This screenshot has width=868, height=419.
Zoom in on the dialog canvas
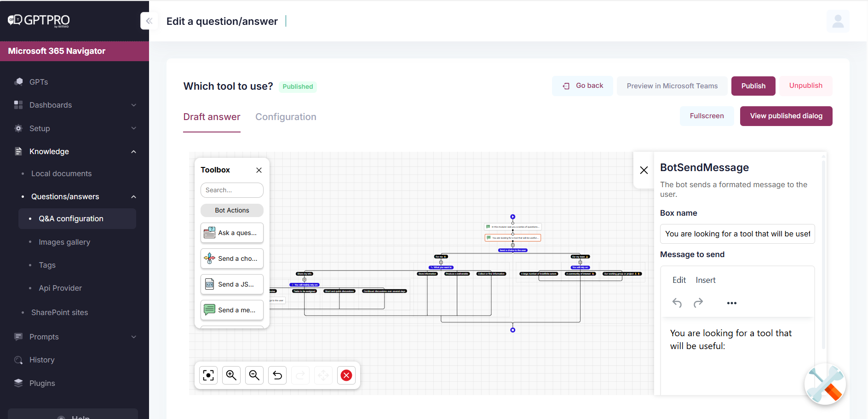pos(231,375)
